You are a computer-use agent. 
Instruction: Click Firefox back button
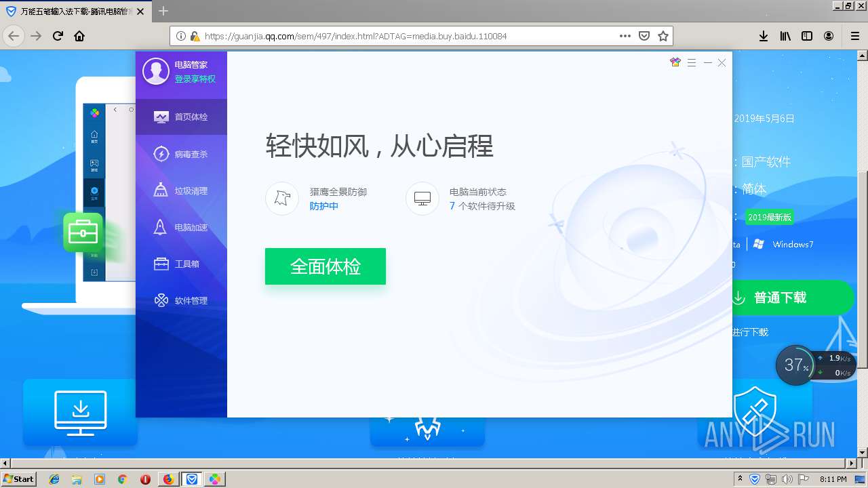coord(14,36)
